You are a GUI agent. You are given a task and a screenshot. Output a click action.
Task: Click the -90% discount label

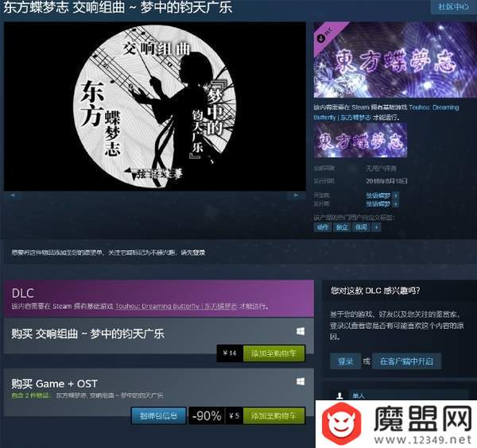[x=207, y=415]
